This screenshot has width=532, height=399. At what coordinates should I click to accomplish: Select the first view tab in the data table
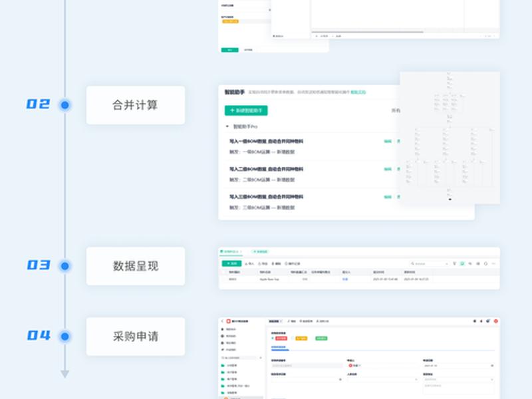231,252
